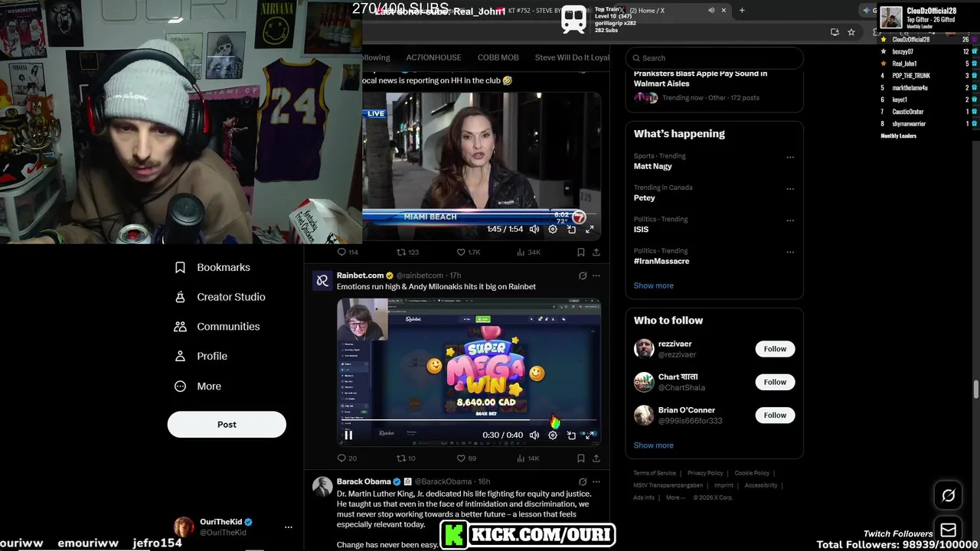The image size is (980, 551).
Task: Open the Matt Nagy trending topic
Action: tap(653, 166)
